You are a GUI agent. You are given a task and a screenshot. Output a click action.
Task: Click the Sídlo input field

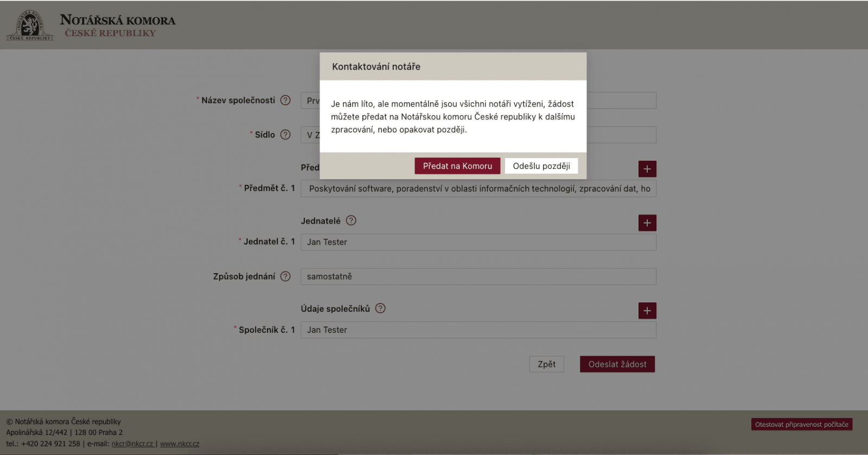[x=478, y=135]
